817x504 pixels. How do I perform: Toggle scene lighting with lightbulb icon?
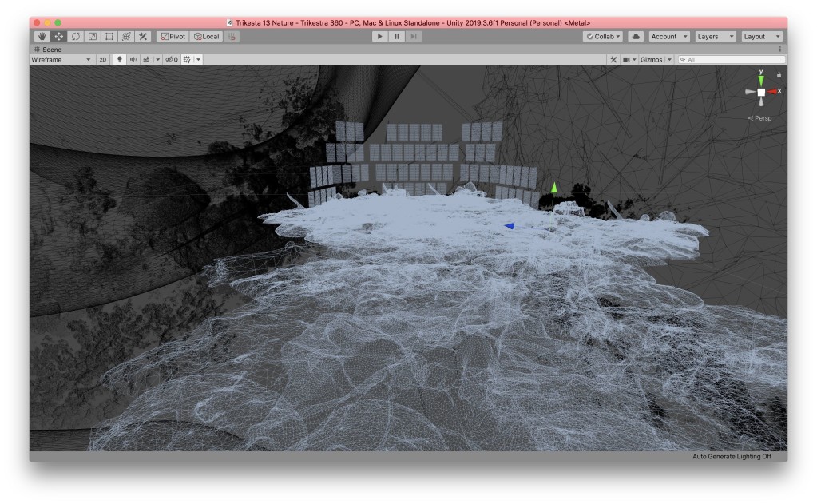tap(120, 60)
